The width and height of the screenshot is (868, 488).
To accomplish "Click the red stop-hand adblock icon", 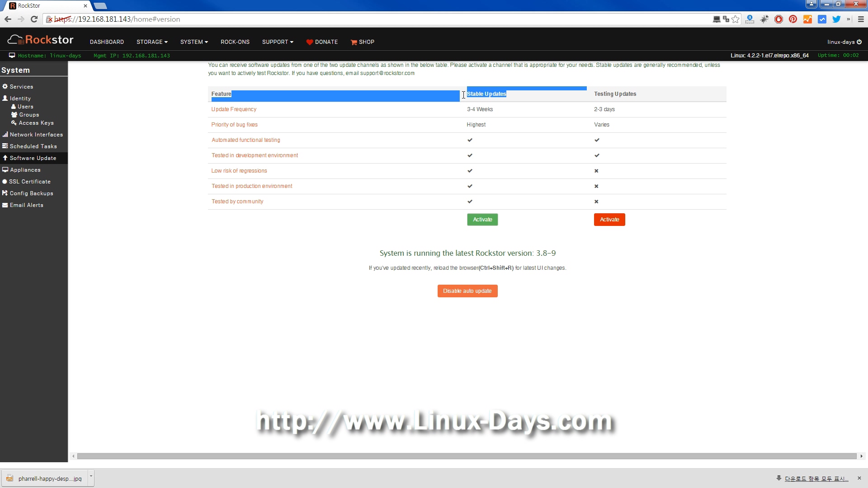I will 778,19.
